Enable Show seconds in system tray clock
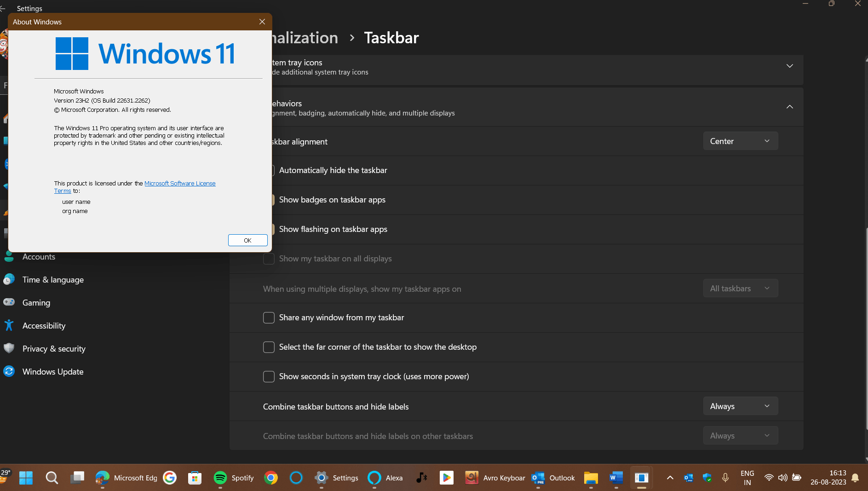 coord(269,376)
